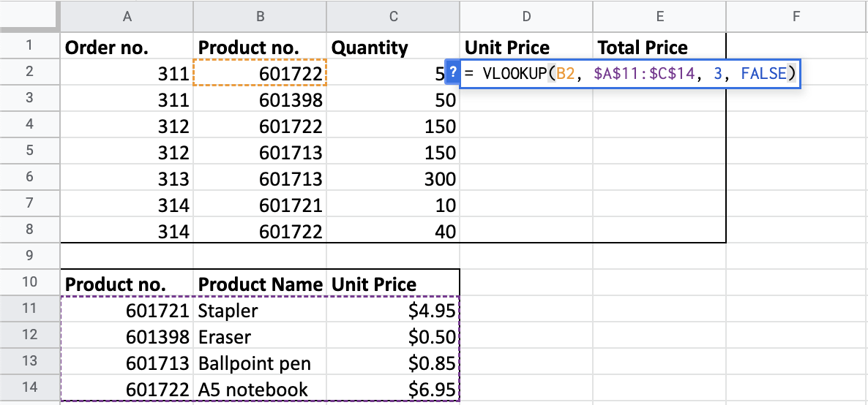Viewport: 868px width, 405px height.
Task: Select row 1 header
Action: tap(29, 45)
